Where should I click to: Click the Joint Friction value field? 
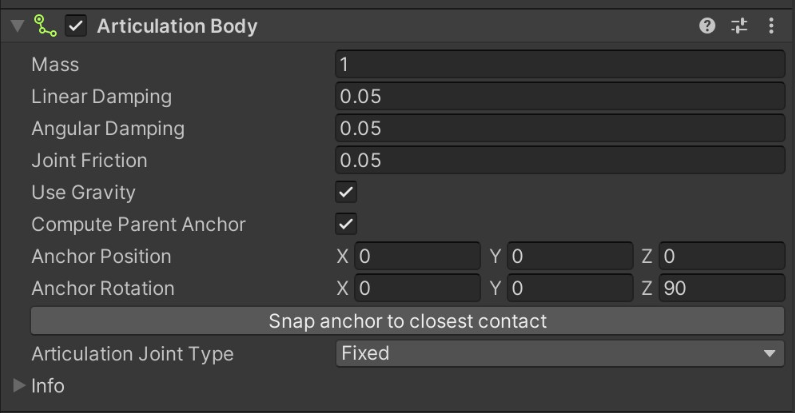click(x=560, y=160)
